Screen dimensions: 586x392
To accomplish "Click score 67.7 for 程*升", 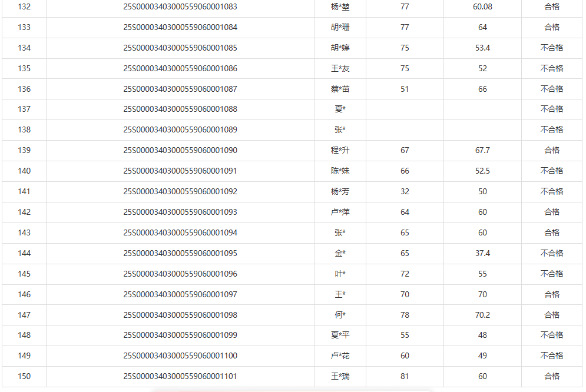I will pyautogui.click(x=482, y=151).
